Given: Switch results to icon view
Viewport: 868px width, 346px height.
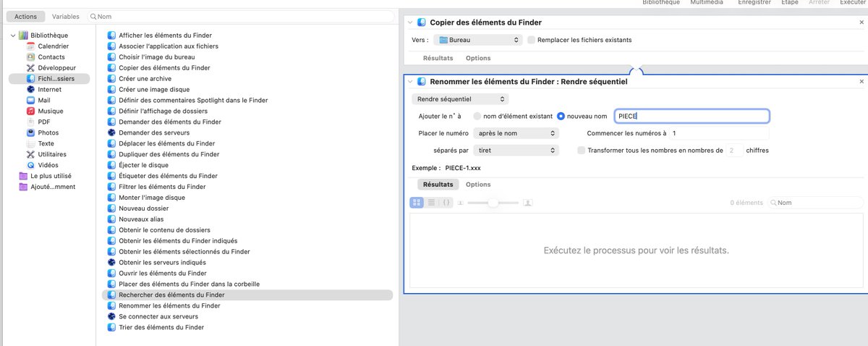Looking at the screenshot, I should point(417,203).
